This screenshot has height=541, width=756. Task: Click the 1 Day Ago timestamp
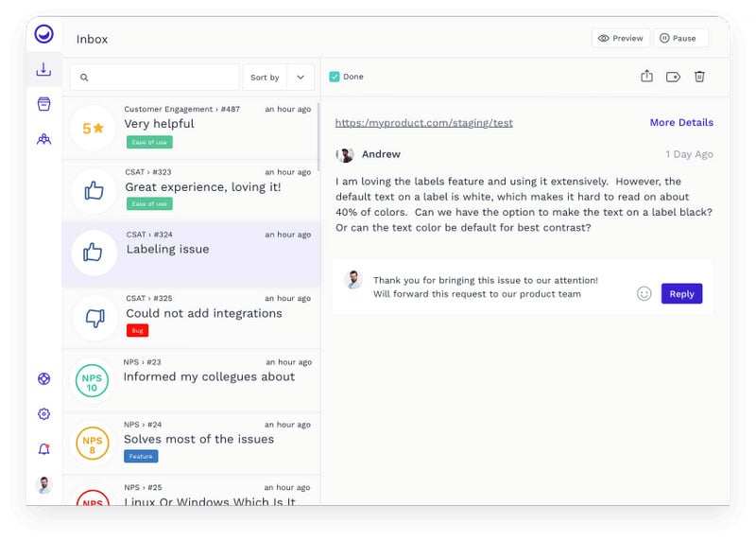pyautogui.click(x=689, y=154)
